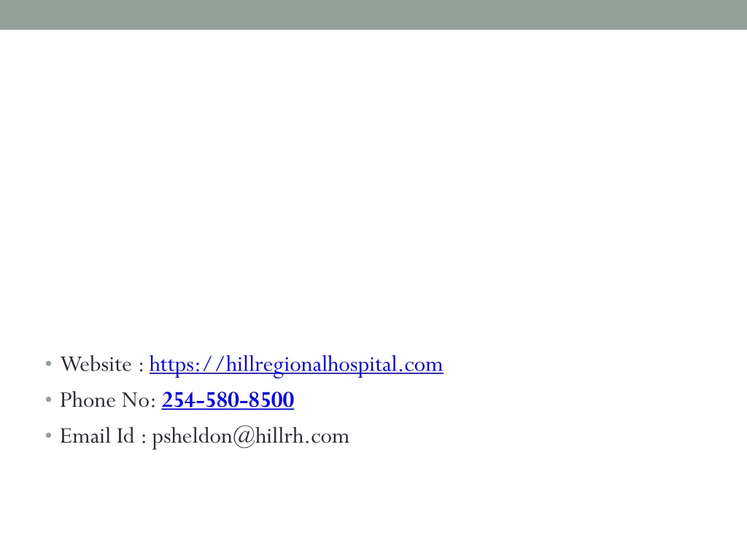This screenshot has height=560, width=747.
Task: Click the 254-580-8500 phone number link
Action: [x=228, y=400]
